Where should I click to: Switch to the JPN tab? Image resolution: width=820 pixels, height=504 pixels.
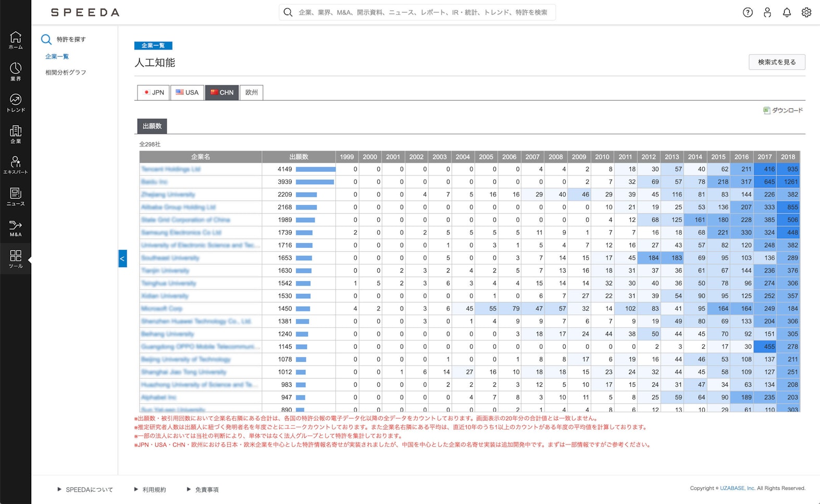coord(154,93)
